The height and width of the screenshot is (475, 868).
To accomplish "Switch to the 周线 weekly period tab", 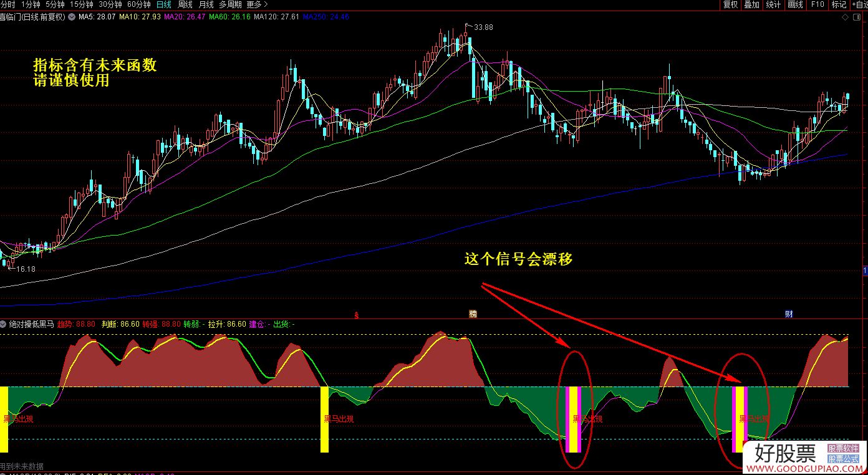I will (x=185, y=4).
